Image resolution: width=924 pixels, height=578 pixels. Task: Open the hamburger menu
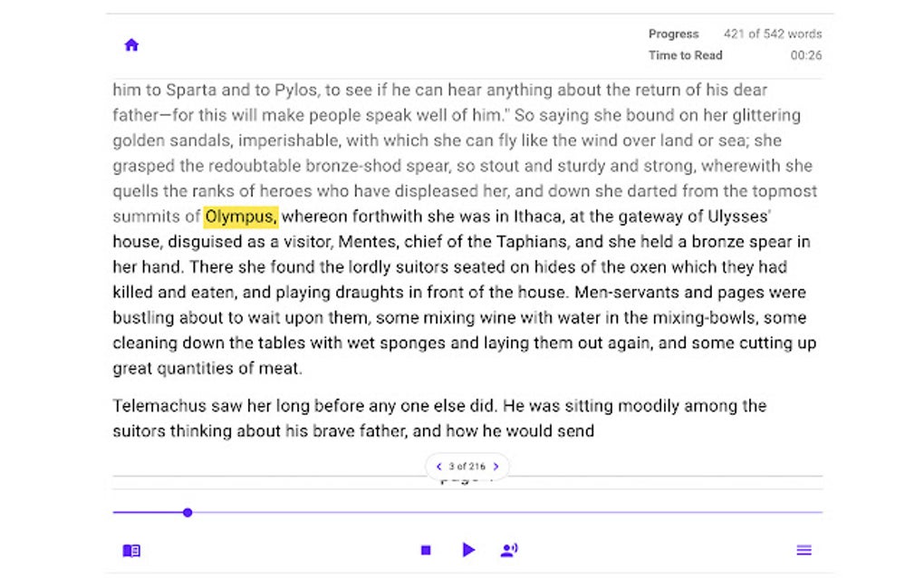(x=804, y=550)
